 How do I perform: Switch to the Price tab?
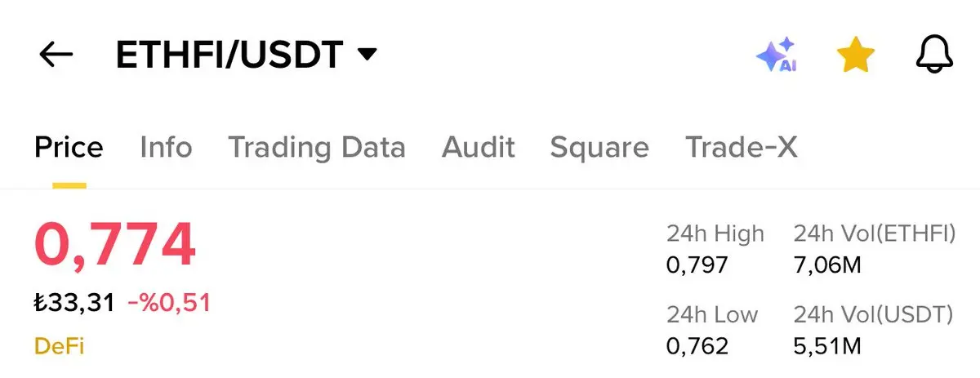pos(69,148)
